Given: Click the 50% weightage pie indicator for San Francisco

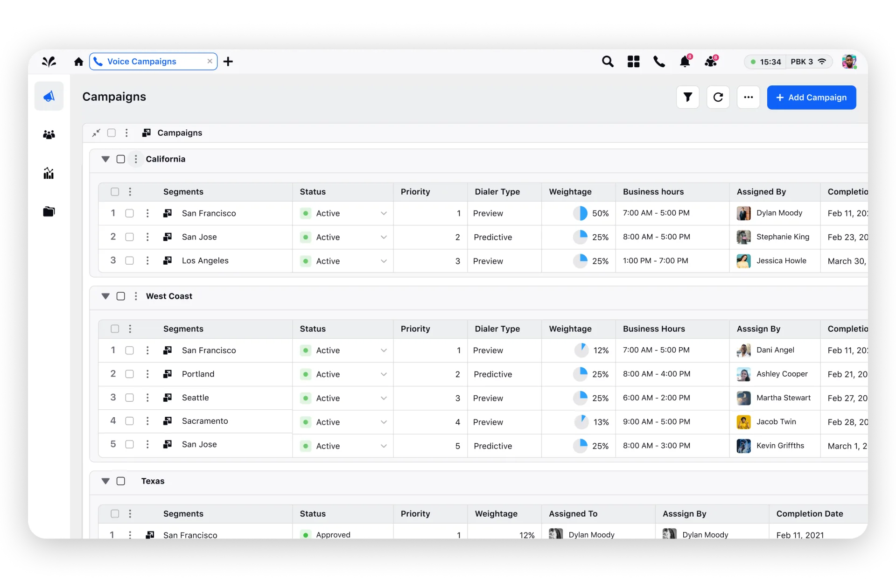Looking at the screenshot, I should coord(581,213).
